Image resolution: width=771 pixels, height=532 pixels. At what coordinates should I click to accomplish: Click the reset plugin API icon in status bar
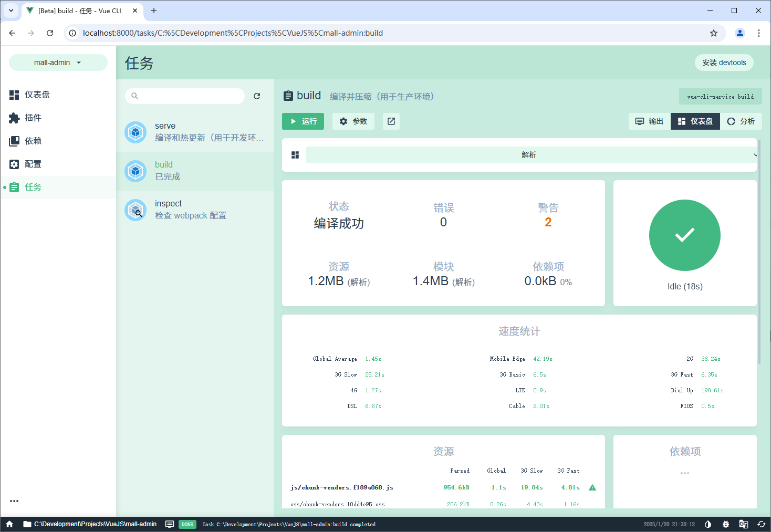click(762, 524)
